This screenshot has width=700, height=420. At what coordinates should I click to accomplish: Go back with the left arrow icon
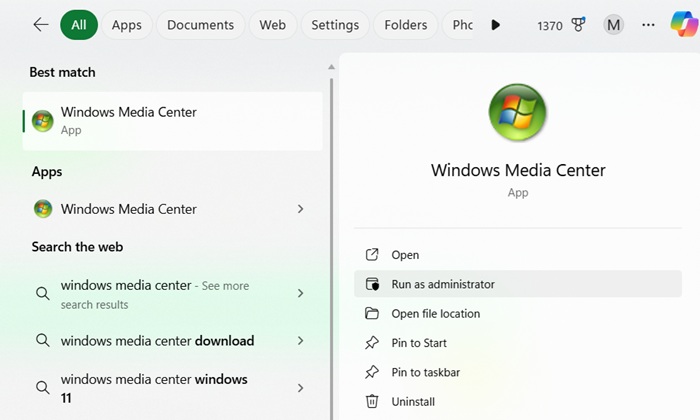coord(41,25)
